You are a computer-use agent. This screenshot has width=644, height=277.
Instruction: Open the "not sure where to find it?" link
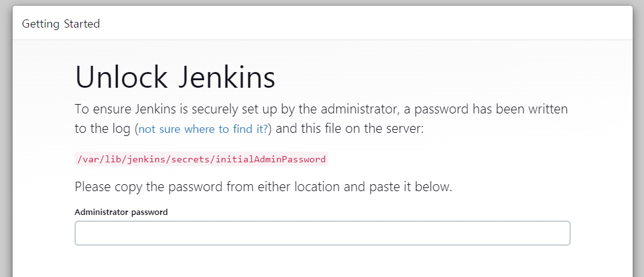pyautogui.click(x=203, y=130)
